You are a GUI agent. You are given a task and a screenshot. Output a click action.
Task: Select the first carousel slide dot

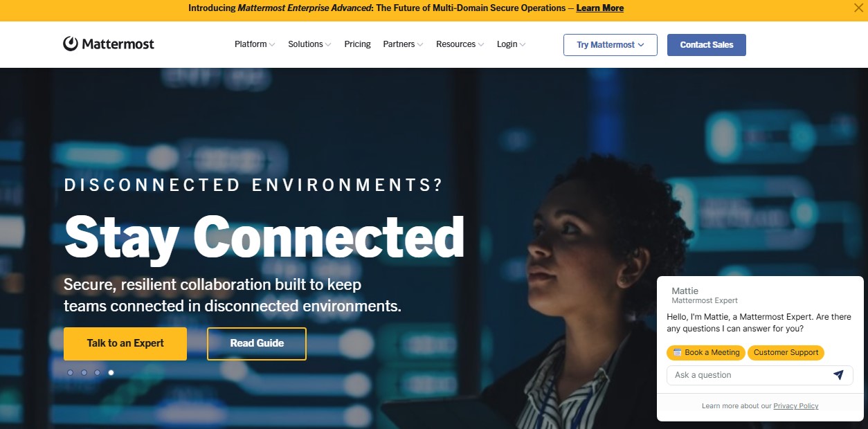coord(70,372)
